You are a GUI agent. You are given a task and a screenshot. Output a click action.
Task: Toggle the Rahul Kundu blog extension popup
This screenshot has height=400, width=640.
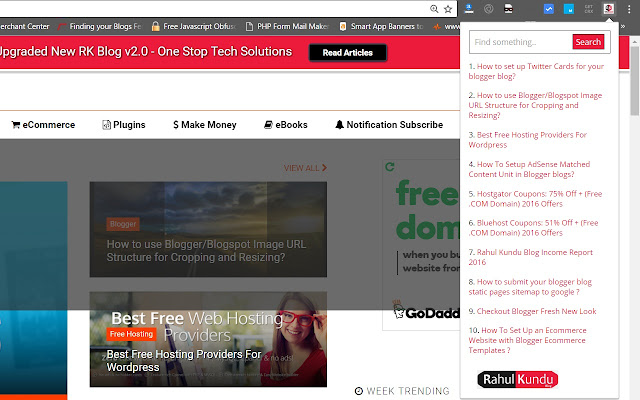click(x=609, y=9)
